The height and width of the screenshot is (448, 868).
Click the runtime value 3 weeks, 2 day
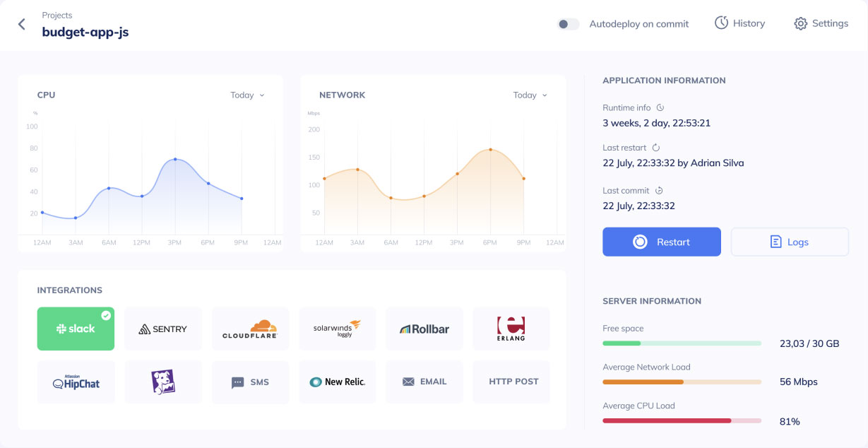point(656,123)
